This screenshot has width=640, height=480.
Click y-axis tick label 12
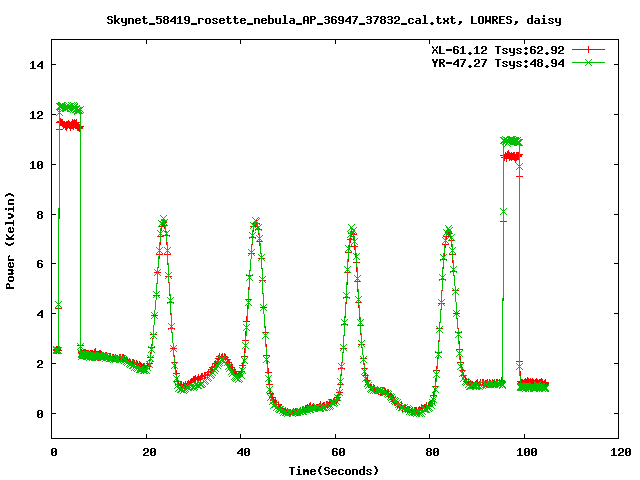pos(36,115)
